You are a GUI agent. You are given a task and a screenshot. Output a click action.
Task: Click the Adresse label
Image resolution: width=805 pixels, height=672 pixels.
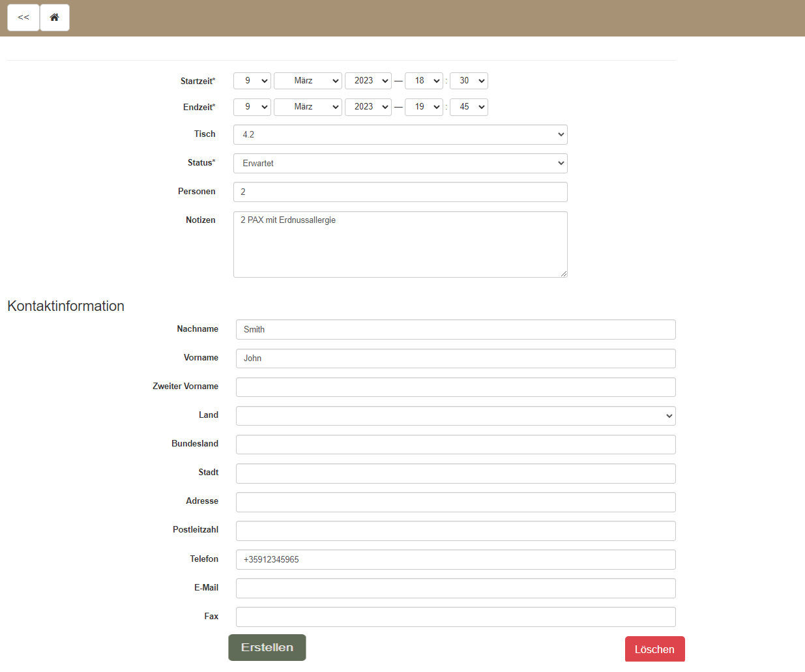(202, 501)
